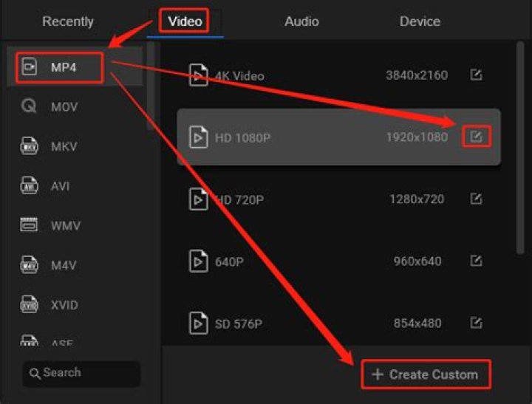Select the MKV format icon
This screenshot has height=404, width=532.
pos(29,145)
